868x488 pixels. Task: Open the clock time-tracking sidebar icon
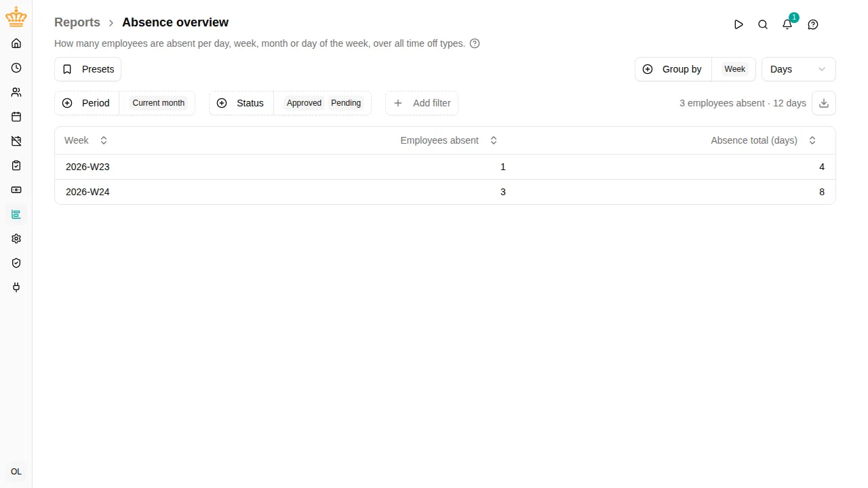coord(16,68)
